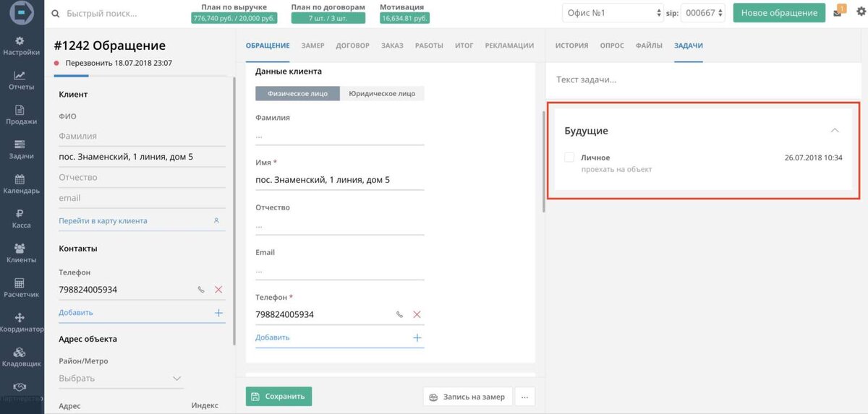
Task: Click the Сохранить save button
Action: [278, 396]
